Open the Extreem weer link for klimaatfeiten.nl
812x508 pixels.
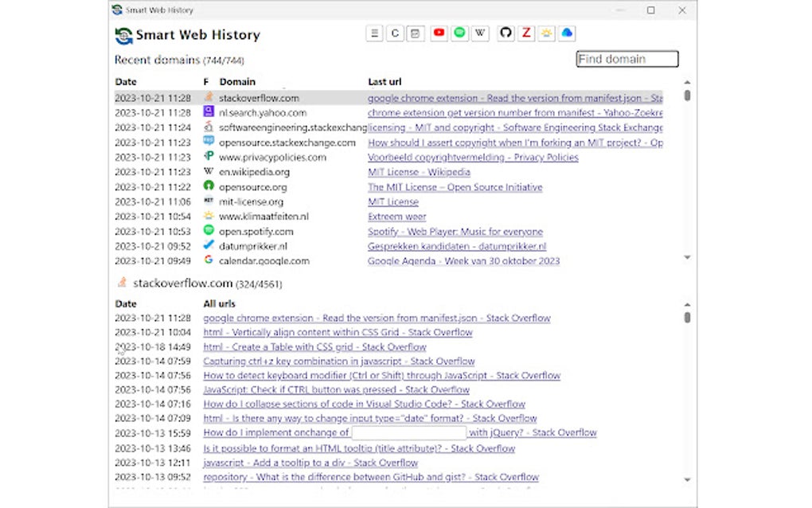[396, 216]
